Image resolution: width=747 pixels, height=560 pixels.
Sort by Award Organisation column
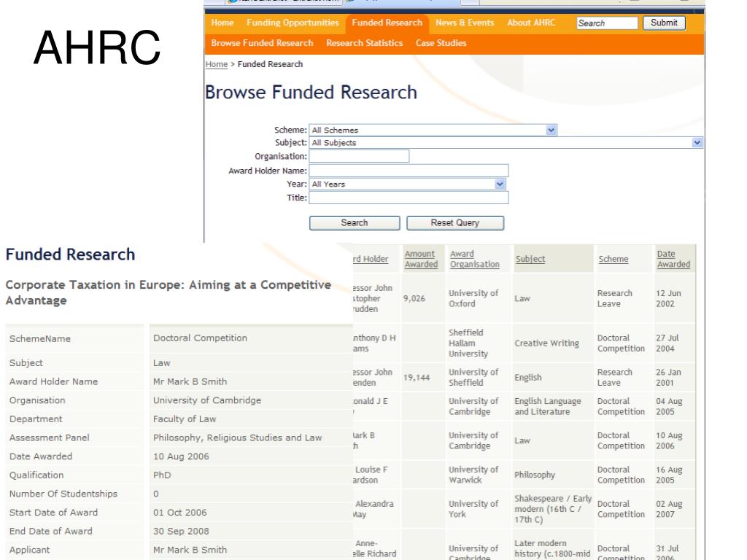tap(474, 259)
